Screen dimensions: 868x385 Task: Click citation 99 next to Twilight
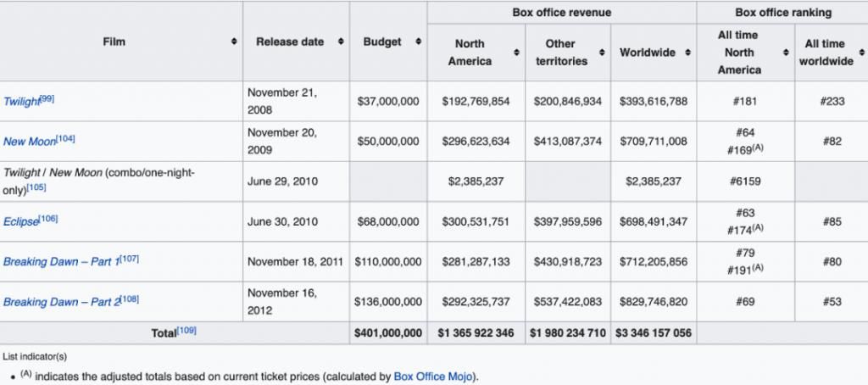click(48, 98)
